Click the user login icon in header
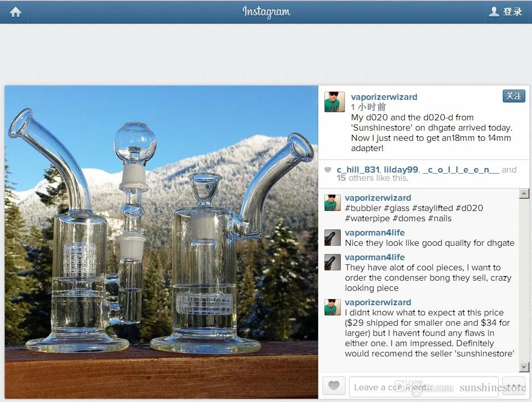The height and width of the screenshot is (402, 532). point(494,12)
